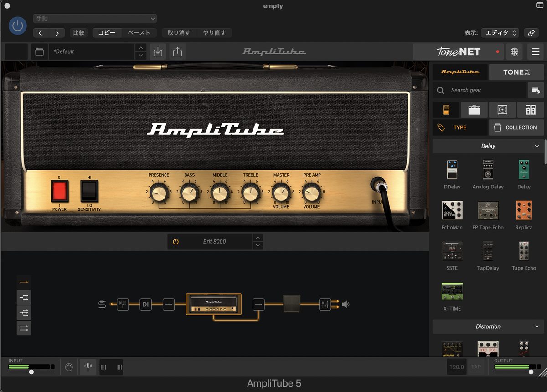Image resolution: width=547 pixels, height=392 pixels.
Task: Click the MIDDLE knob
Action: [220, 193]
